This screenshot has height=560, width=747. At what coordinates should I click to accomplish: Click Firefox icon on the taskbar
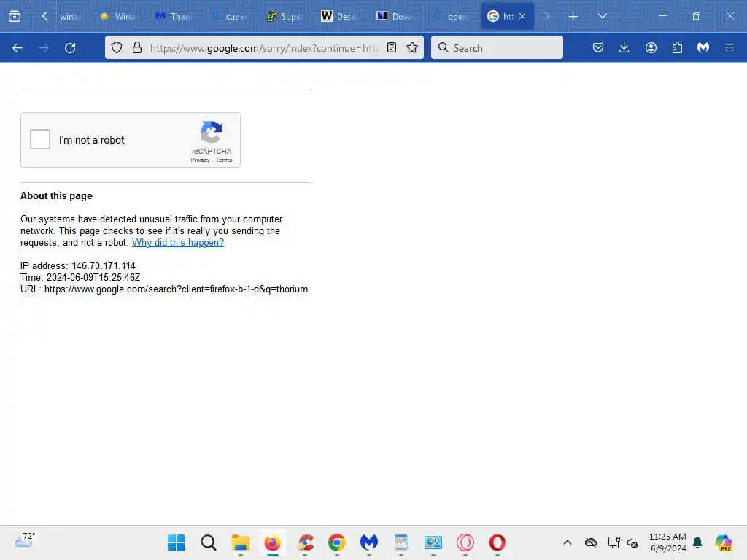coord(273,542)
